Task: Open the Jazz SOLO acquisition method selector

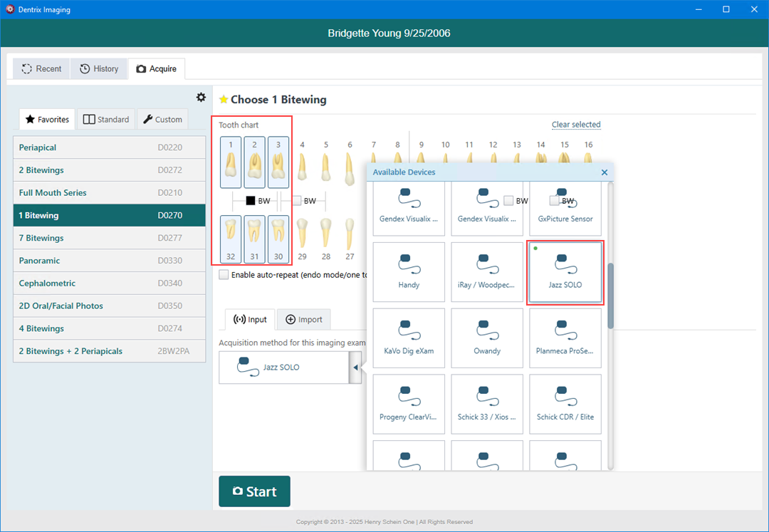Action: tap(283, 367)
